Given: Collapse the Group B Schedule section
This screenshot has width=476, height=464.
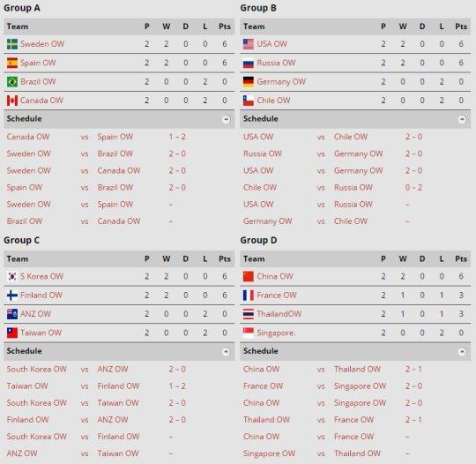Looking at the screenshot, I should coord(462,119).
